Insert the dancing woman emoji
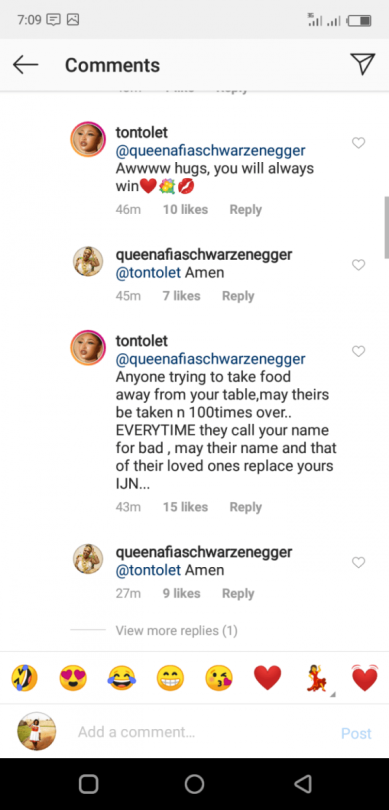This screenshot has height=810, width=389. [318, 678]
